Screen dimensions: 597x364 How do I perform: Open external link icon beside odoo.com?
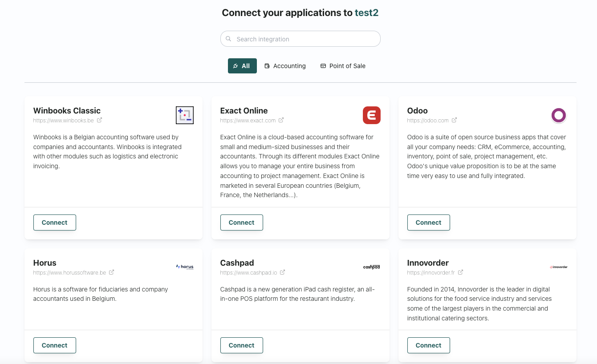tap(455, 120)
